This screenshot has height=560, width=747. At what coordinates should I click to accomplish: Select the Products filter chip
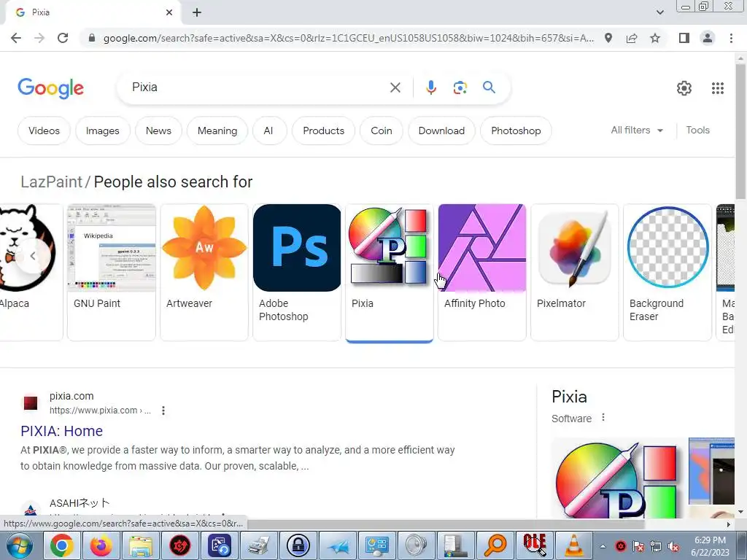[x=323, y=131]
